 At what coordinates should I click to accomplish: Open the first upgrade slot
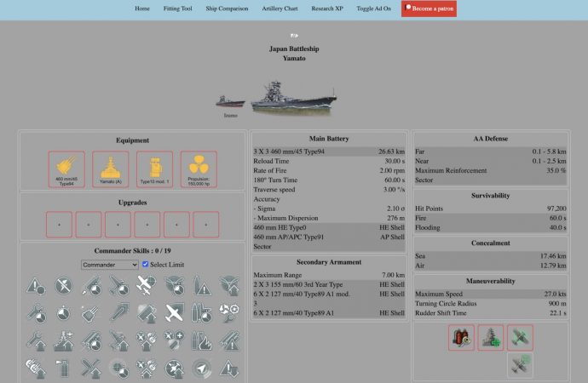point(60,225)
